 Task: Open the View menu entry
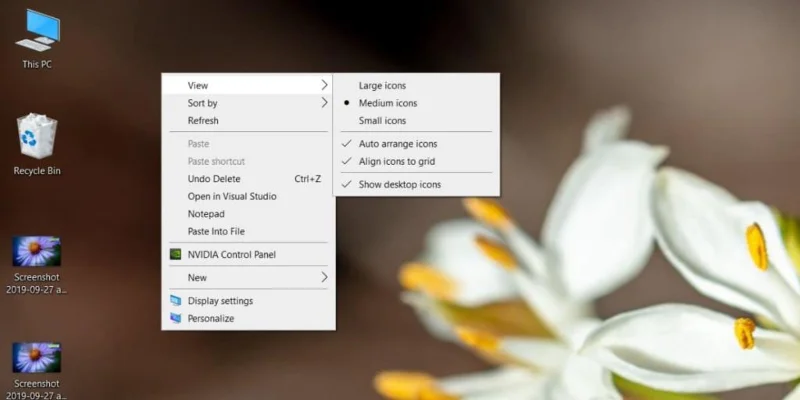pyautogui.click(x=248, y=85)
